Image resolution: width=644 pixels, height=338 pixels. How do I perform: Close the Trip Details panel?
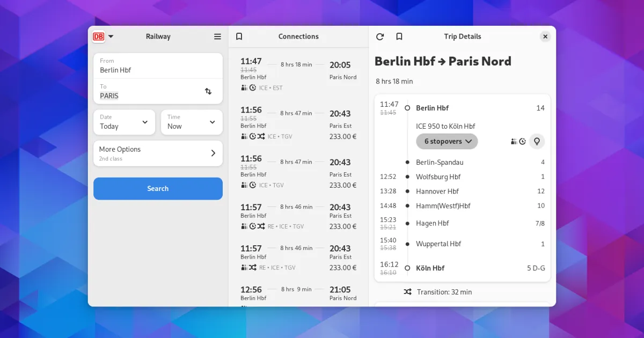(545, 36)
